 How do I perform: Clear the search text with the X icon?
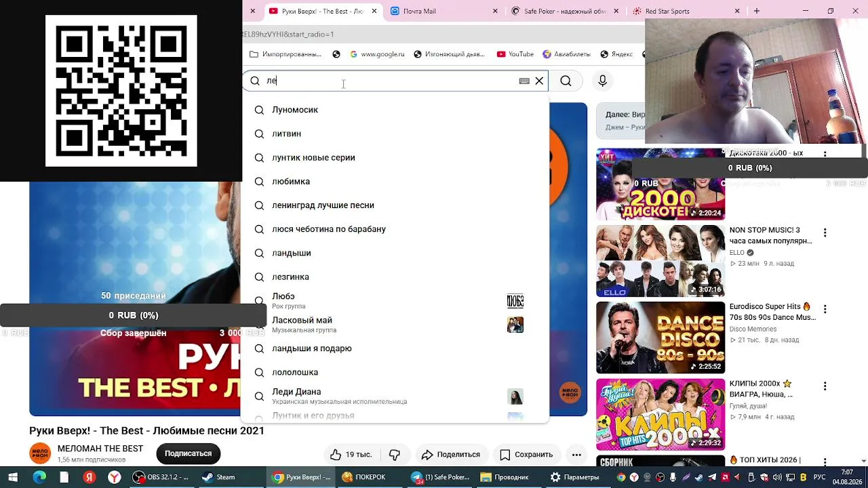539,81
